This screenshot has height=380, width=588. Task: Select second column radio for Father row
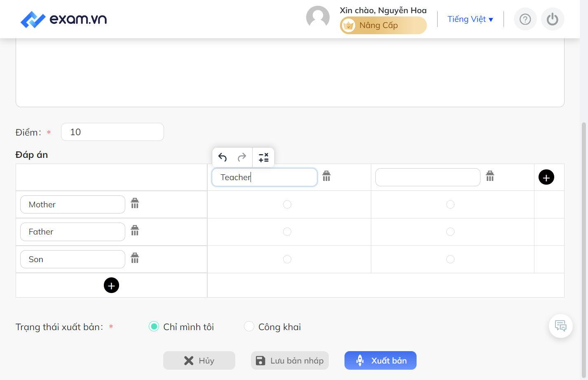pyautogui.click(x=450, y=232)
